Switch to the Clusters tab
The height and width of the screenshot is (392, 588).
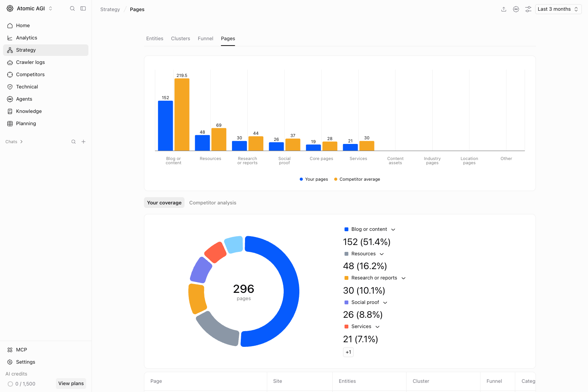pos(181,39)
